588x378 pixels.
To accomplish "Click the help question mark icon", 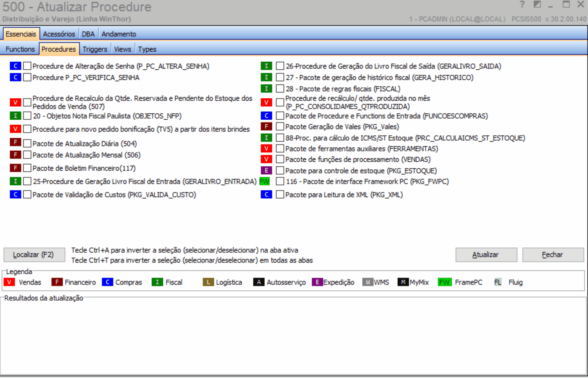I will coord(523,5).
